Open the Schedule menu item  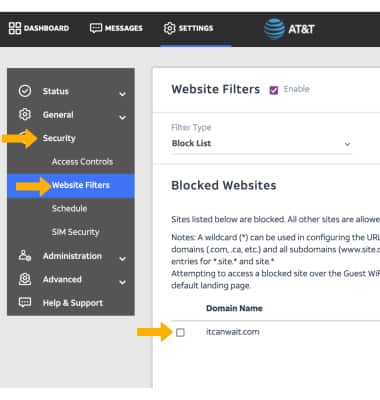69,209
